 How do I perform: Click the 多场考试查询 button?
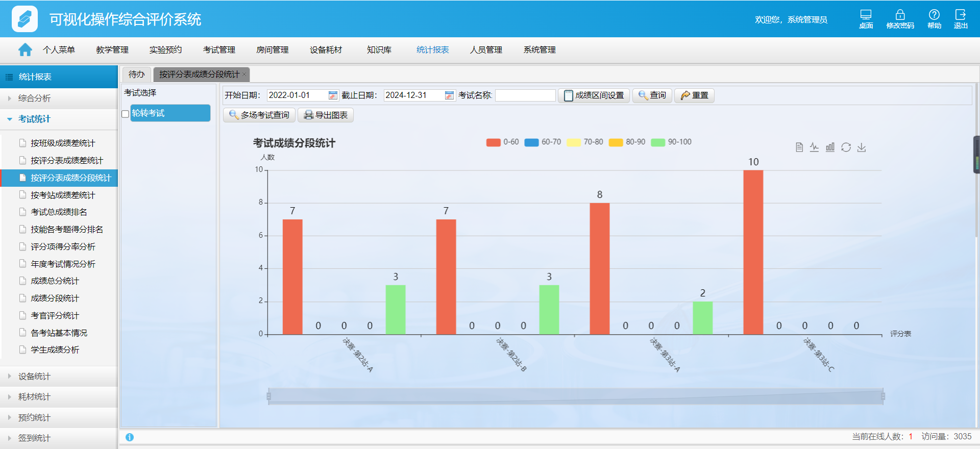click(x=259, y=115)
